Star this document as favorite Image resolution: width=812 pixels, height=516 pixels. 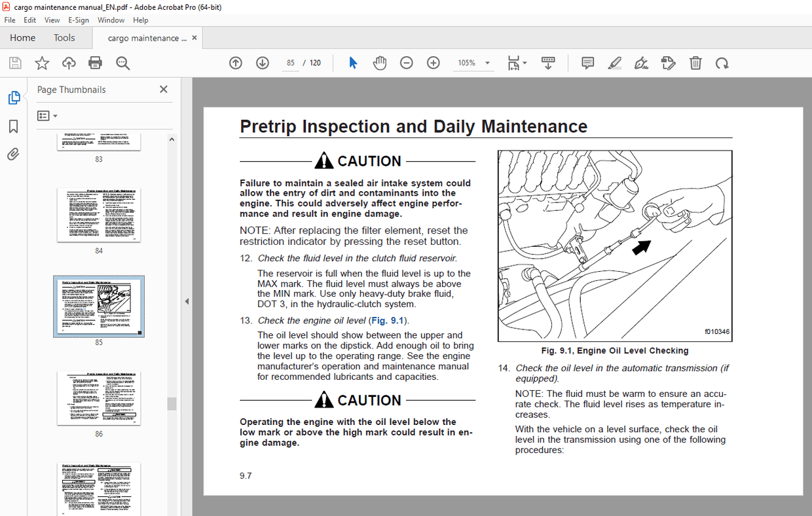[x=41, y=62]
